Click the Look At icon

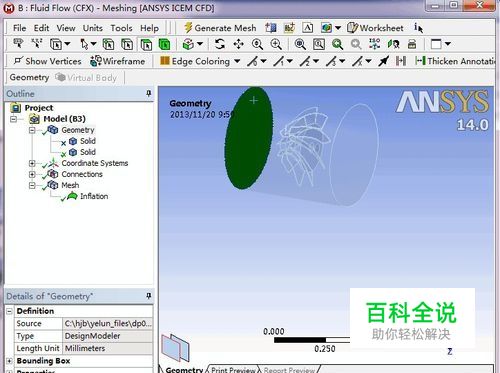click(393, 44)
